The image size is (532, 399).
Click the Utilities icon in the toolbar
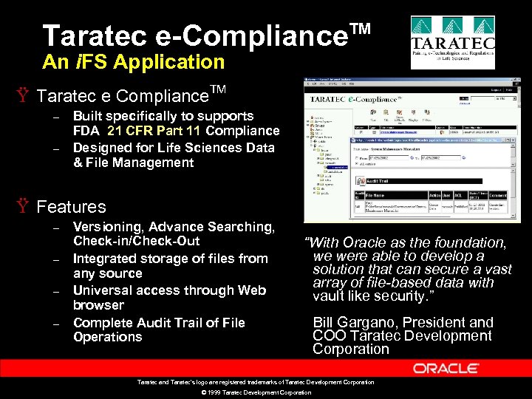coord(427,112)
